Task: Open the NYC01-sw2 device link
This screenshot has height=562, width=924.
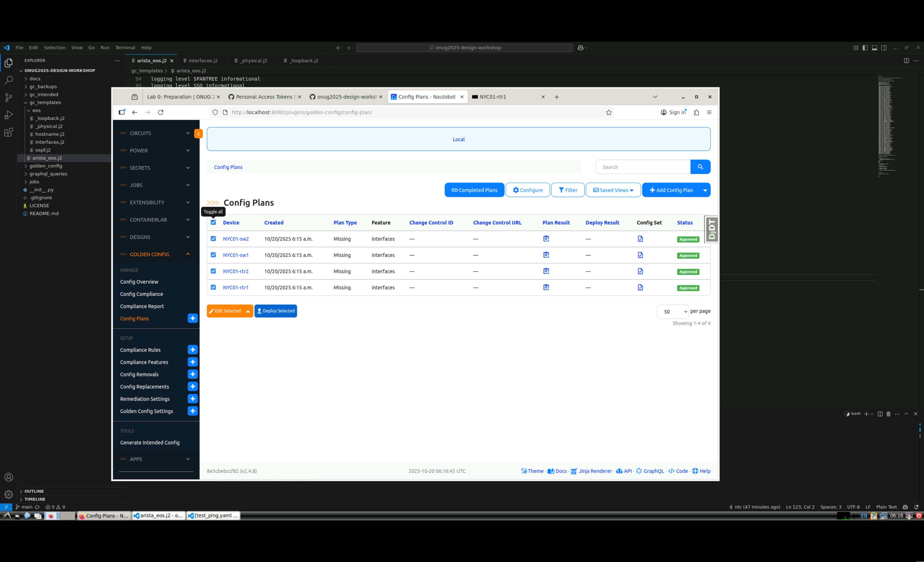Action: (236, 239)
